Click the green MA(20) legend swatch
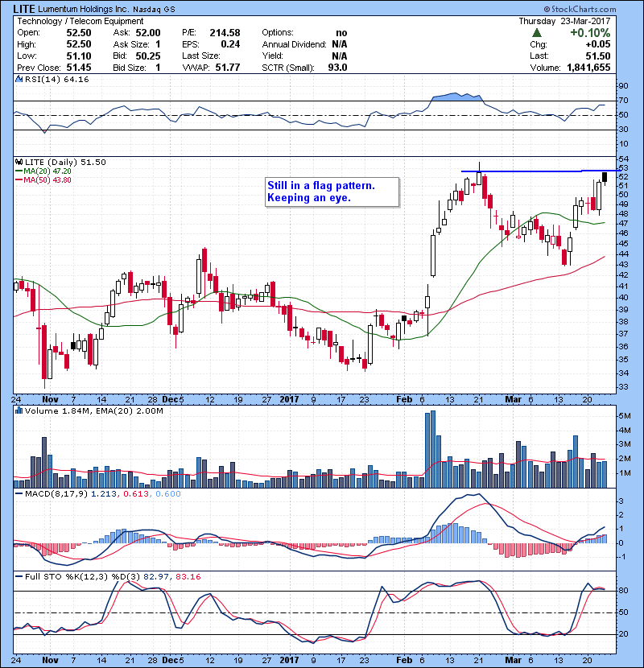 click(18, 171)
